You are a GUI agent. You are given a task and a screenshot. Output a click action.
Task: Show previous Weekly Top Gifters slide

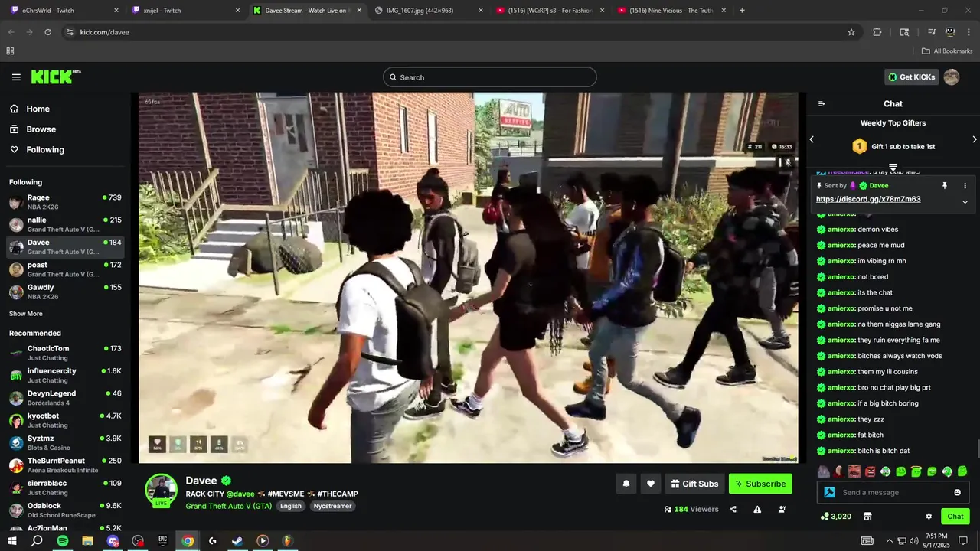click(x=812, y=139)
